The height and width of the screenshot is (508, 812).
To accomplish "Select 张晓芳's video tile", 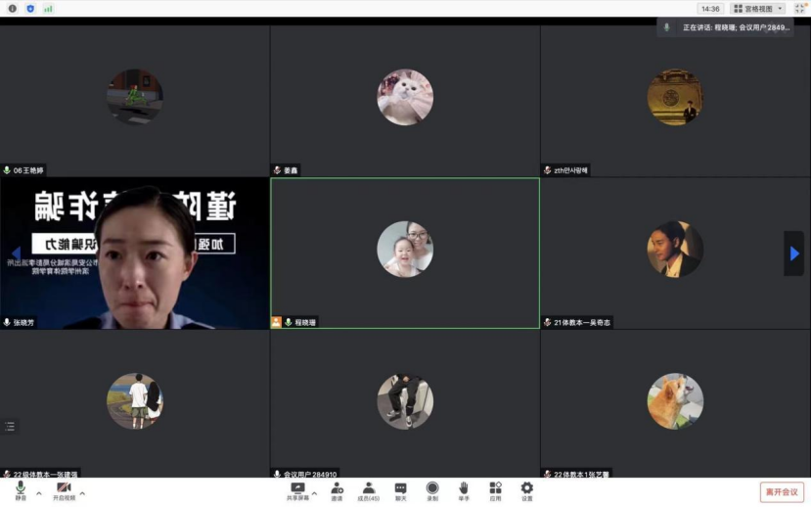I will 134,253.
